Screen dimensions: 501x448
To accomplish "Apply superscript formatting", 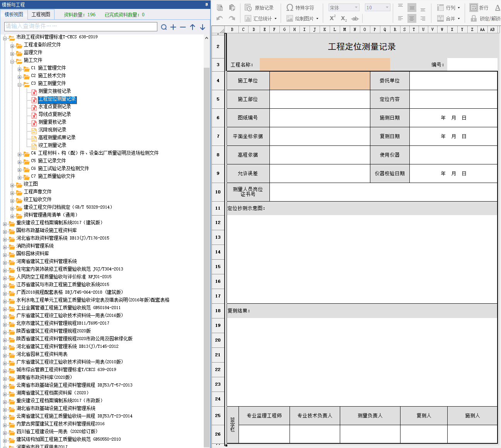I will (332, 18).
